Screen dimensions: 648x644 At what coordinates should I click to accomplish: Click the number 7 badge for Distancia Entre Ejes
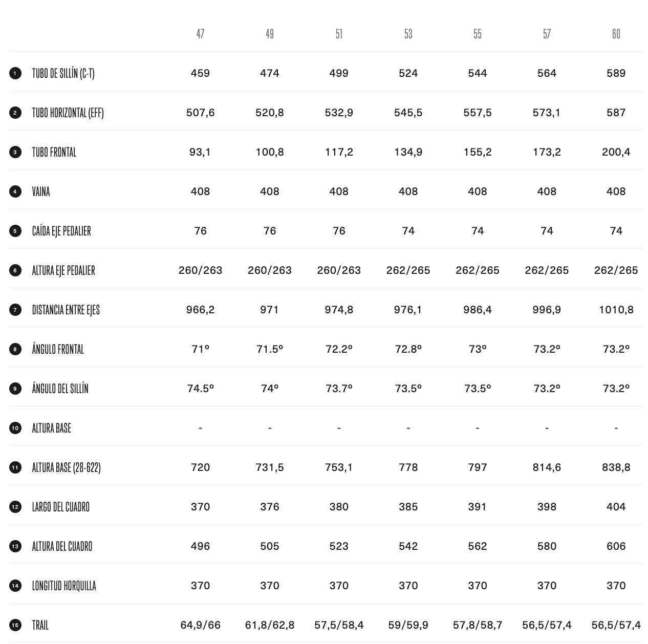15,310
